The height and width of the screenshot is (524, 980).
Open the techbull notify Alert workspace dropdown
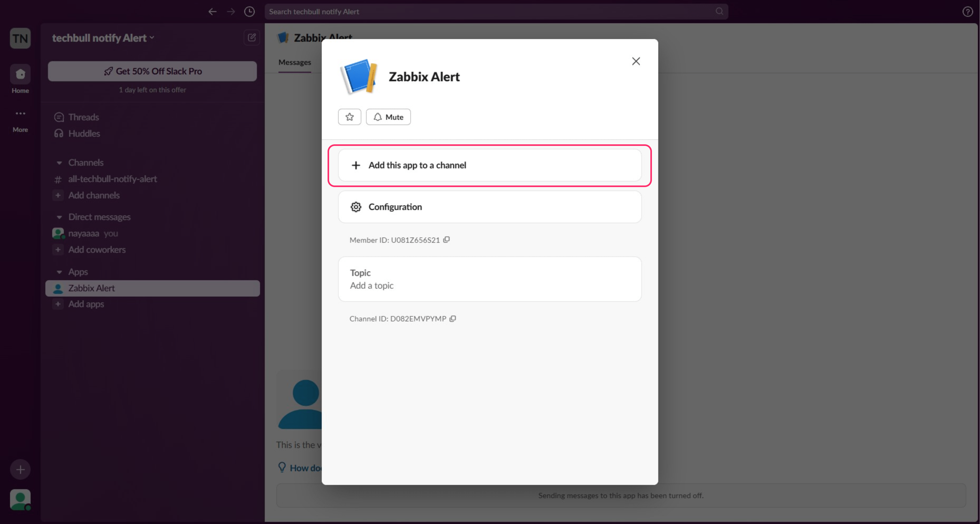tap(103, 38)
